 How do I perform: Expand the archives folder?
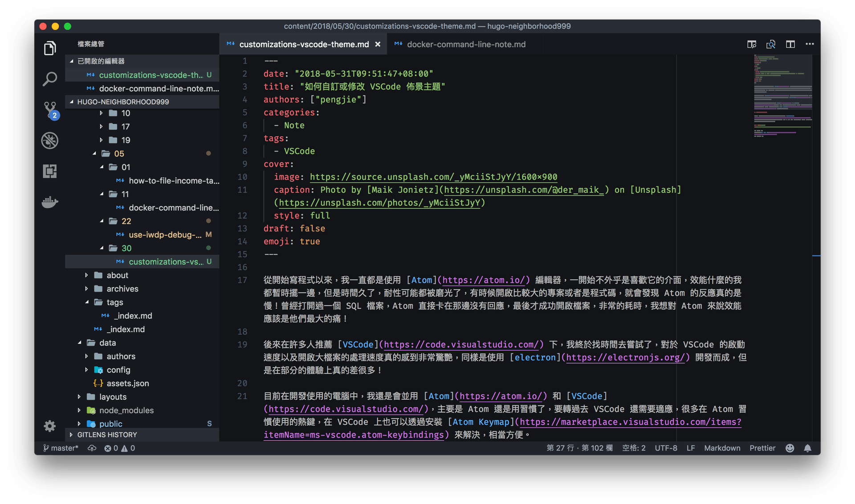142,289
